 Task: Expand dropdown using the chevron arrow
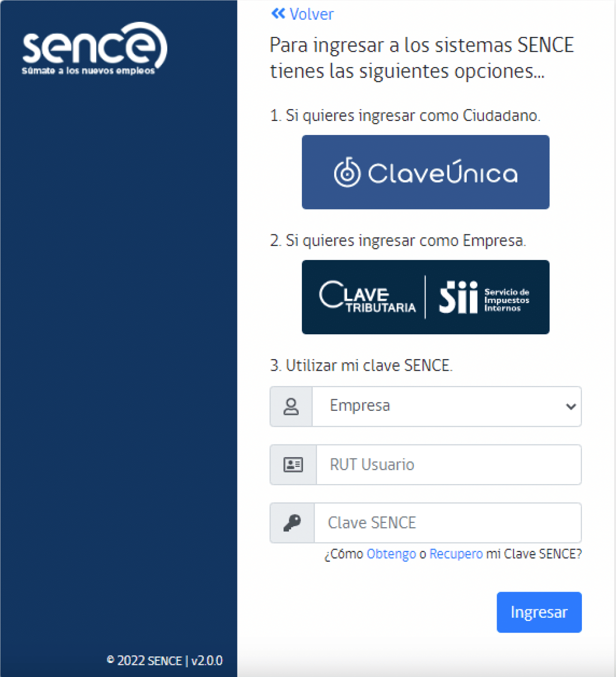click(x=570, y=407)
